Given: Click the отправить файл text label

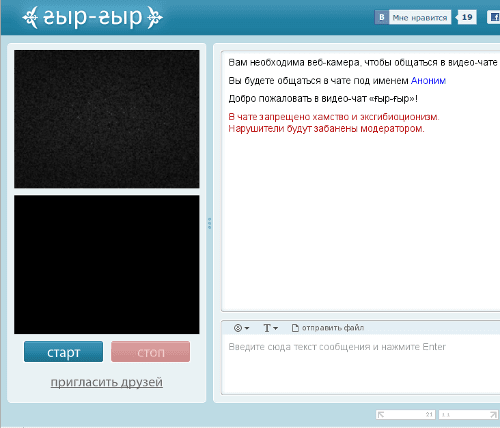Looking at the screenshot, I should [333, 328].
